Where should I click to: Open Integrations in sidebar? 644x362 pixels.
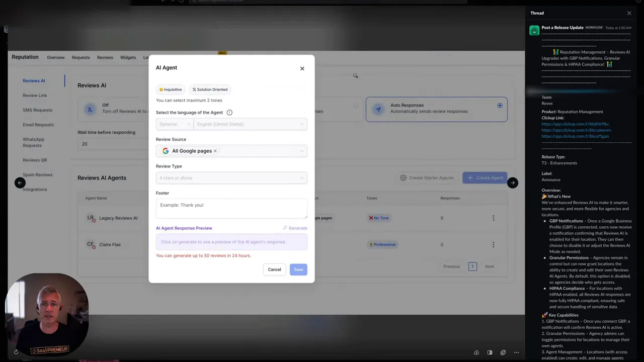click(x=35, y=190)
